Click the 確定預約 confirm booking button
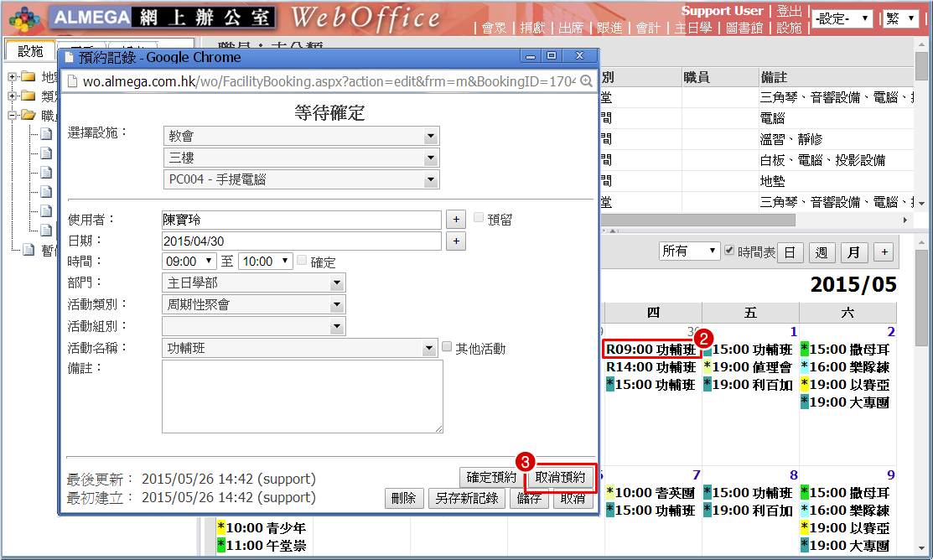The image size is (933, 560). tap(492, 478)
